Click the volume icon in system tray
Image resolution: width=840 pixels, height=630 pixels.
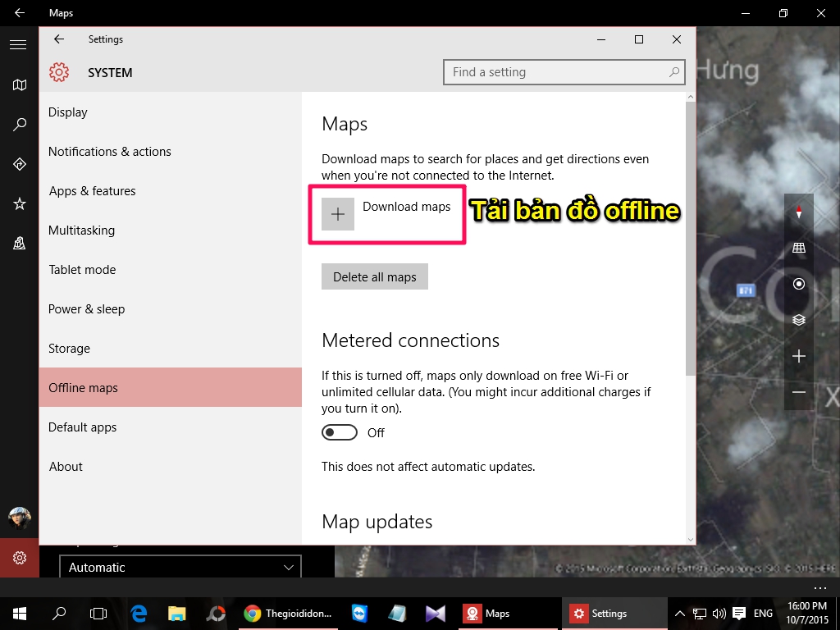719,614
